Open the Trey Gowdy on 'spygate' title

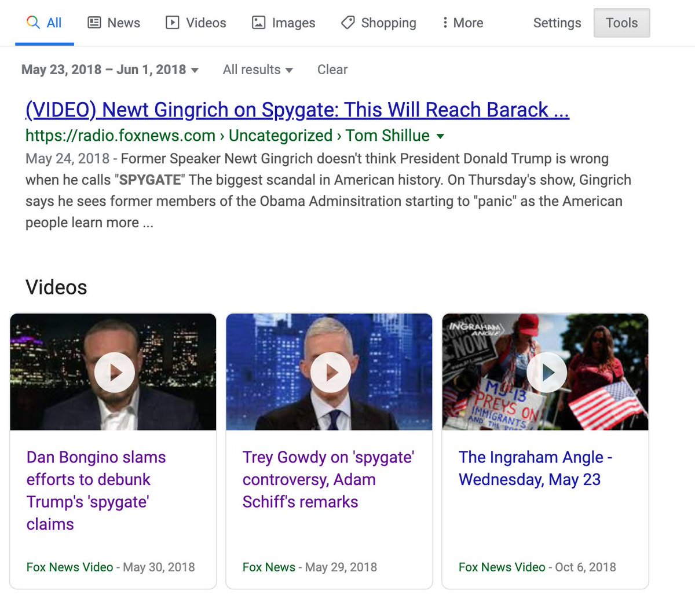point(328,479)
